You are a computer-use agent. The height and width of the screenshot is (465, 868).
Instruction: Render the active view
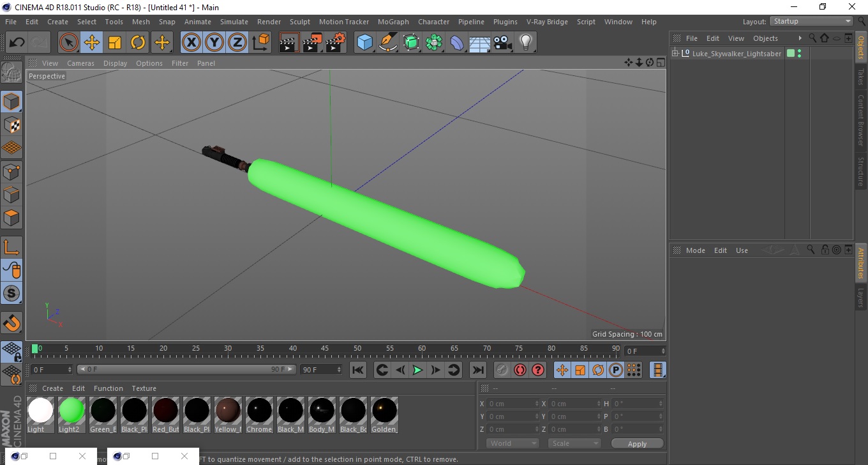[x=289, y=43]
